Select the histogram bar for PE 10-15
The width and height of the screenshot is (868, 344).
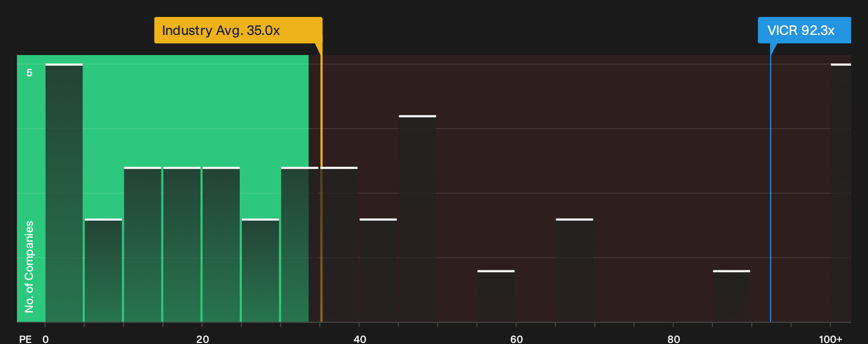tap(142, 244)
